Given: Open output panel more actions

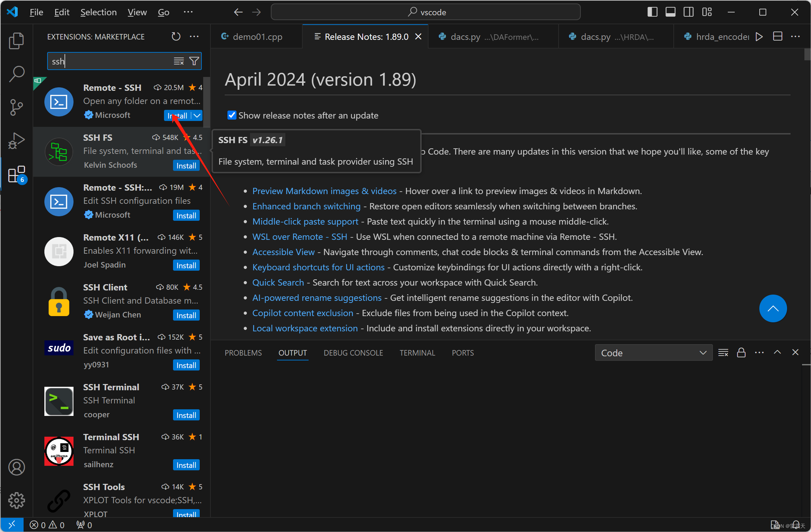Looking at the screenshot, I should tap(759, 352).
